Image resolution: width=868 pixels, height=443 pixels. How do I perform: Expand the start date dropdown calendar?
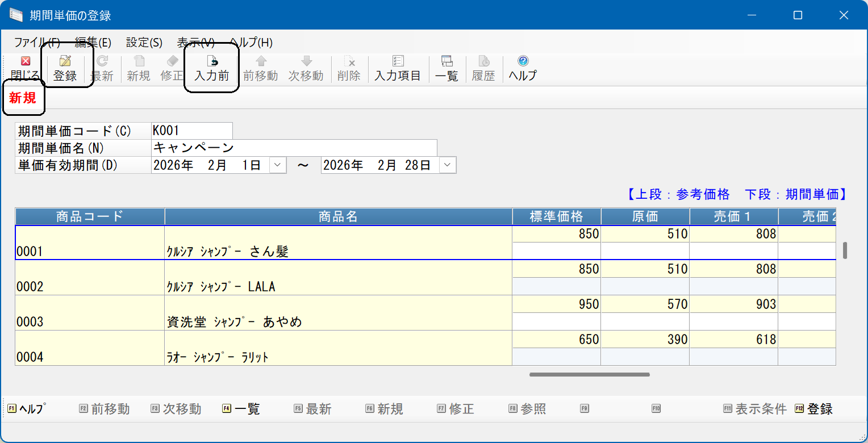coord(277,165)
